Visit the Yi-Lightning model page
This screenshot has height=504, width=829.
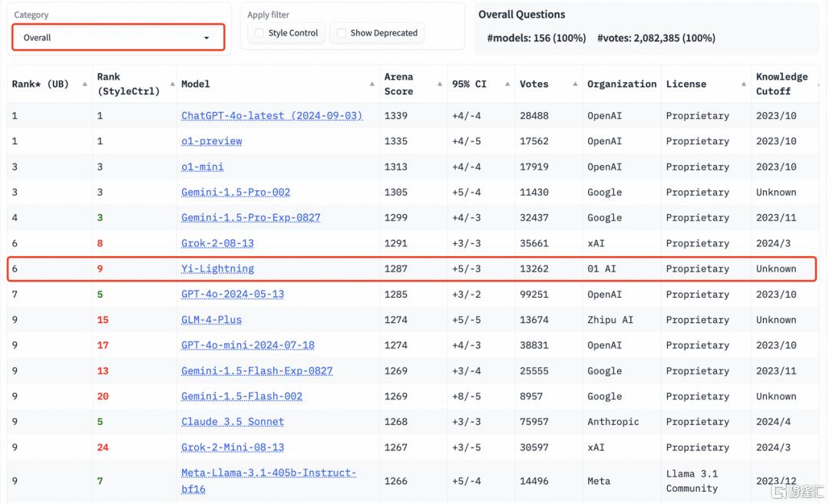[217, 268]
